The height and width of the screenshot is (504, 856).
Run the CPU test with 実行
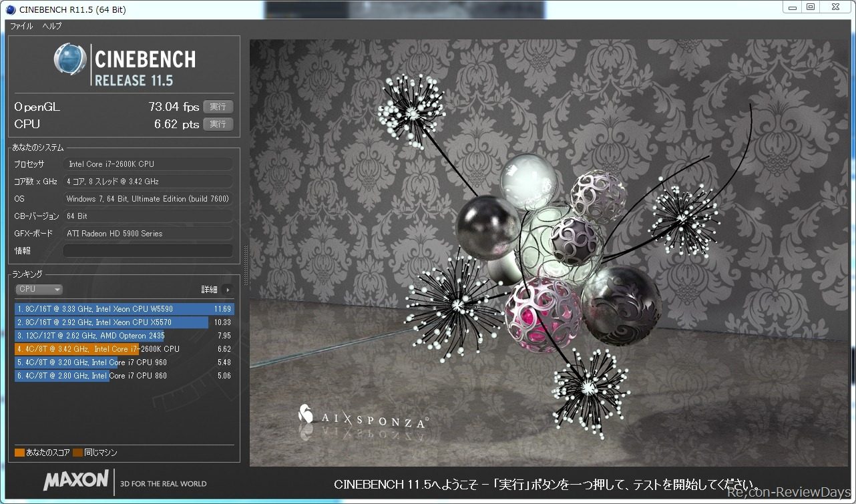[218, 124]
